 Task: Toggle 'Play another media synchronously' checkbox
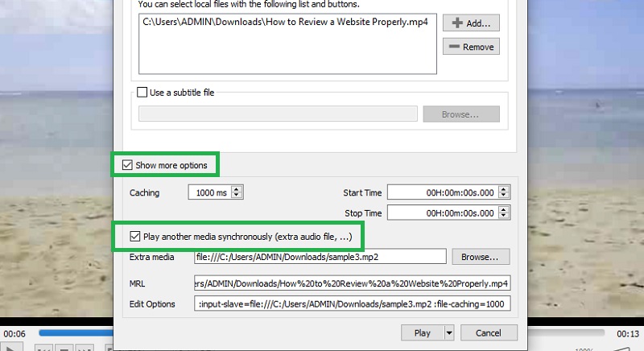tap(134, 237)
